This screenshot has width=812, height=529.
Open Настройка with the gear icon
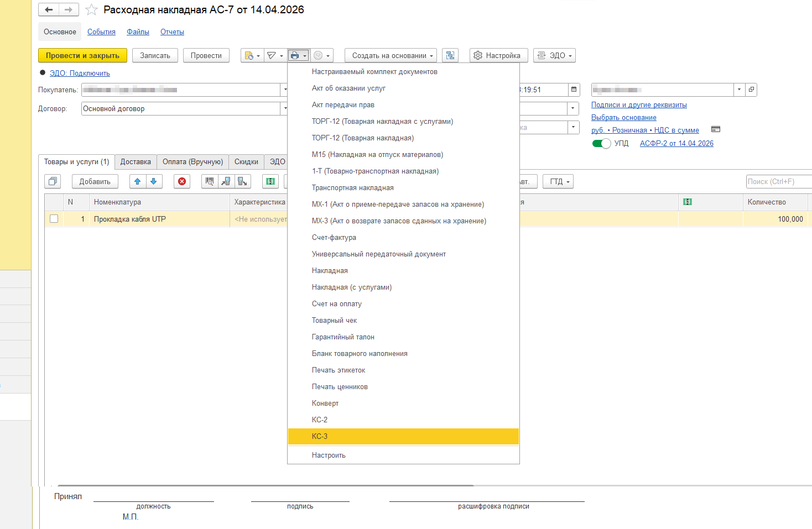(x=498, y=55)
